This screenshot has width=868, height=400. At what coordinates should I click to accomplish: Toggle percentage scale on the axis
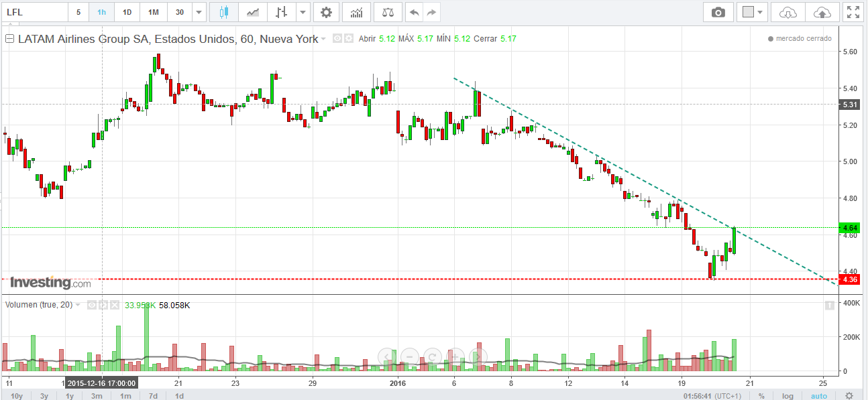(761, 395)
